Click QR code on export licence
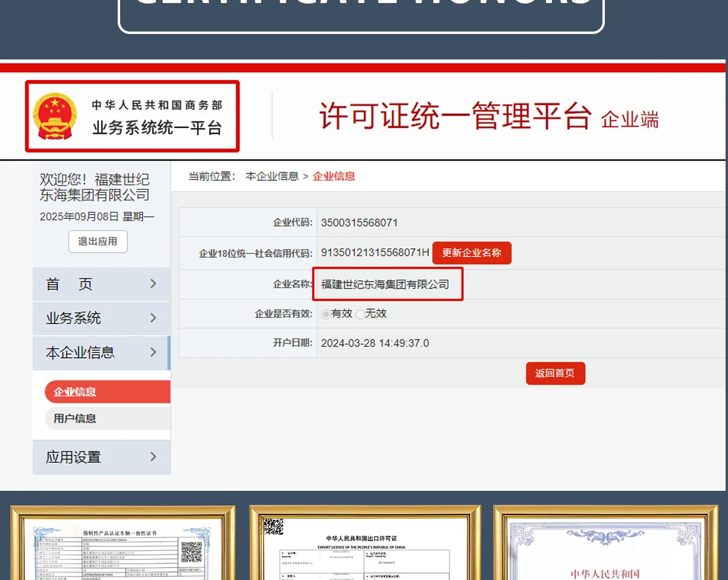Image resolution: width=728 pixels, height=580 pixels. point(273,526)
